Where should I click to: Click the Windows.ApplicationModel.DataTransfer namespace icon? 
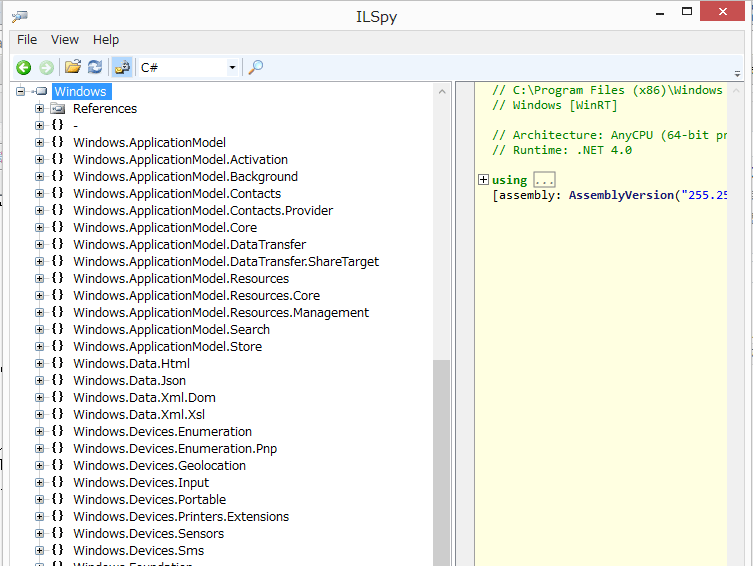point(58,244)
